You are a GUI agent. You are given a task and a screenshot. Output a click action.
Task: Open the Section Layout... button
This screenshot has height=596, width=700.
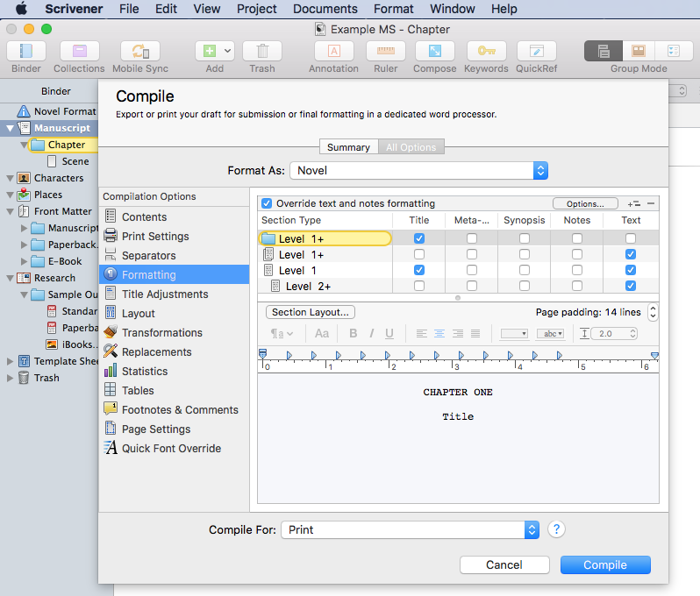[x=311, y=312]
